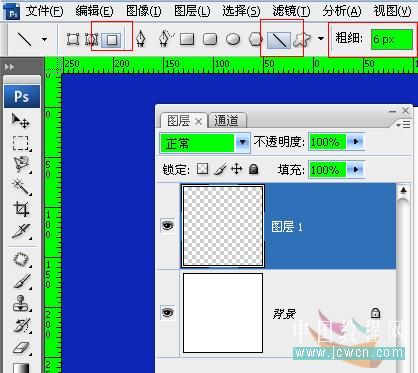The image size is (418, 373).
Task: Select the Gradient tool
Action: click(21, 368)
